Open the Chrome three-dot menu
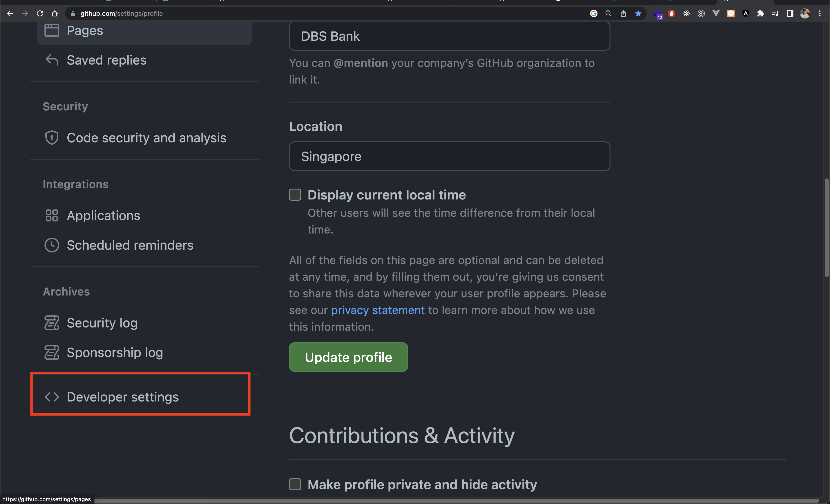 click(820, 13)
